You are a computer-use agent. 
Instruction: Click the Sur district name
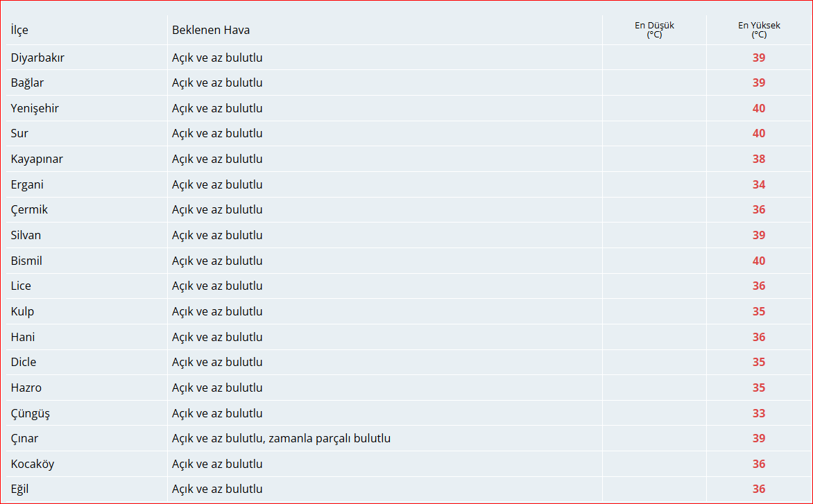click(19, 134)
